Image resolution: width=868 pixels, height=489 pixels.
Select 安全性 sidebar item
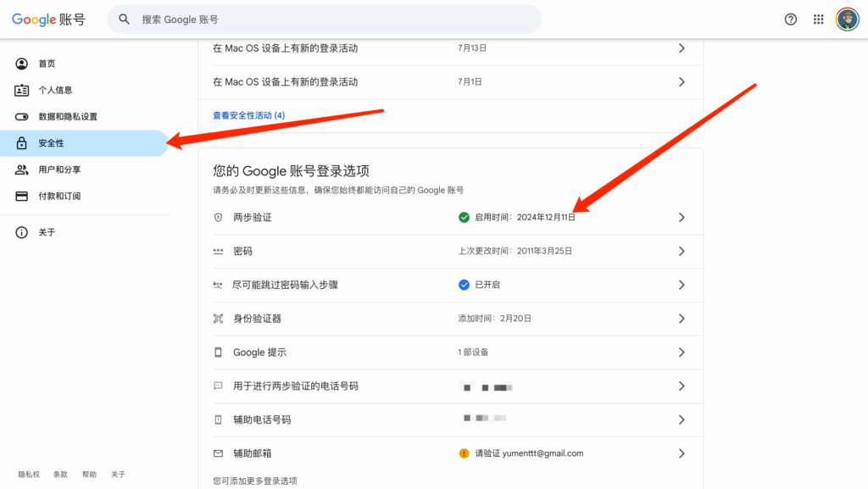click(x=84, y=143)
